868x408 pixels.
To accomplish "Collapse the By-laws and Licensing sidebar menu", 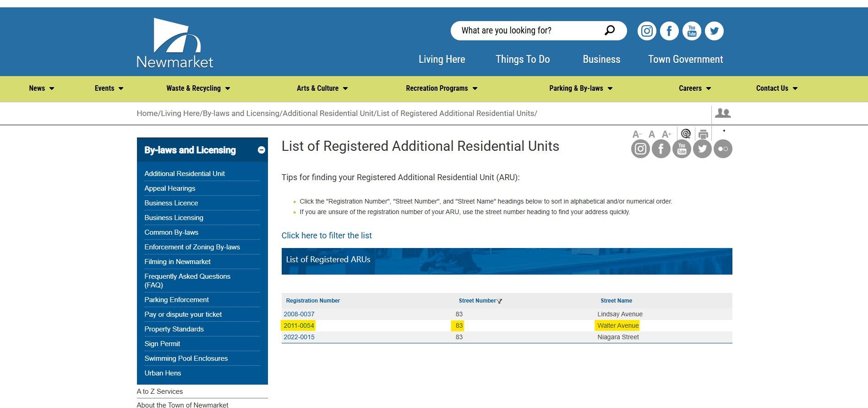I will coord(262,150).
